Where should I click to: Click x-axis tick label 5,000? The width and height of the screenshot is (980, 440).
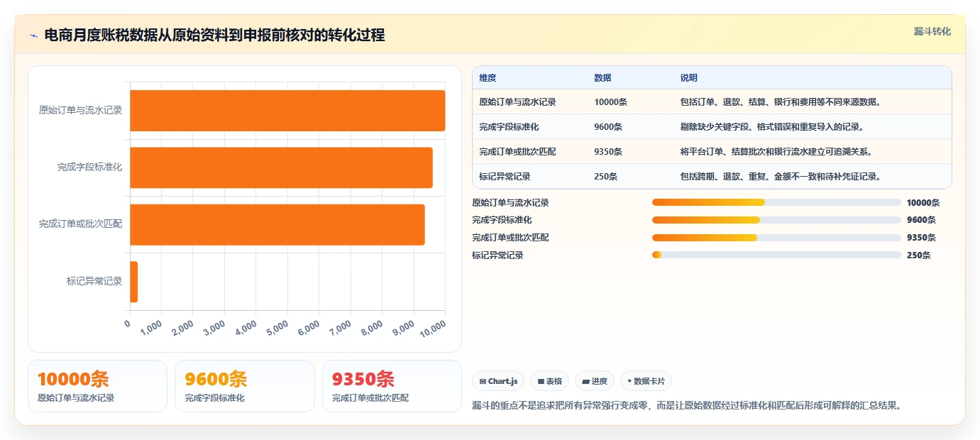point(277,328)
